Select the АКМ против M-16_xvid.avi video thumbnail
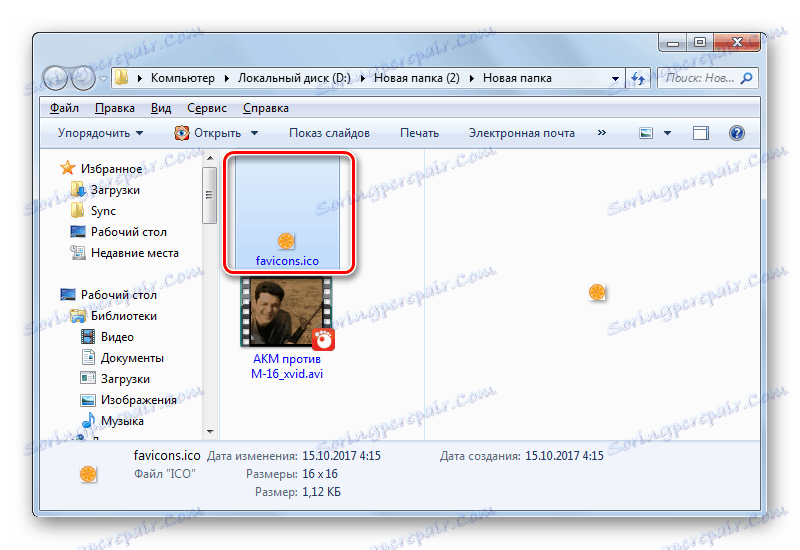800x550 pixels. (287, 313)
